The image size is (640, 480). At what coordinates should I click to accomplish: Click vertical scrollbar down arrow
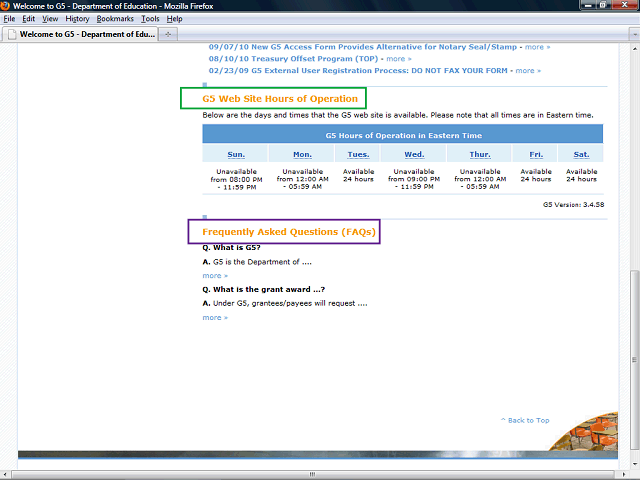coord(634,464)
